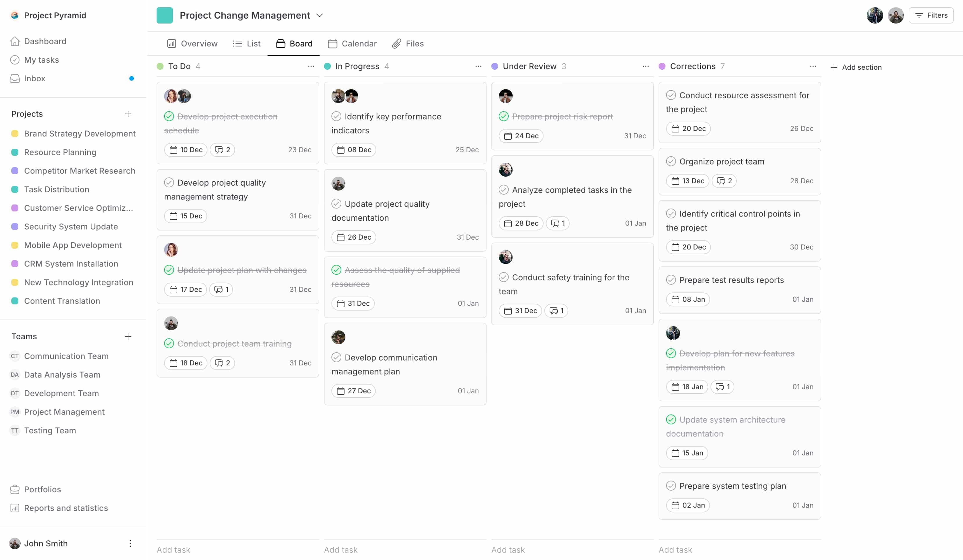Open vertical dots menu beside John Smith

[x=130, y=543]
